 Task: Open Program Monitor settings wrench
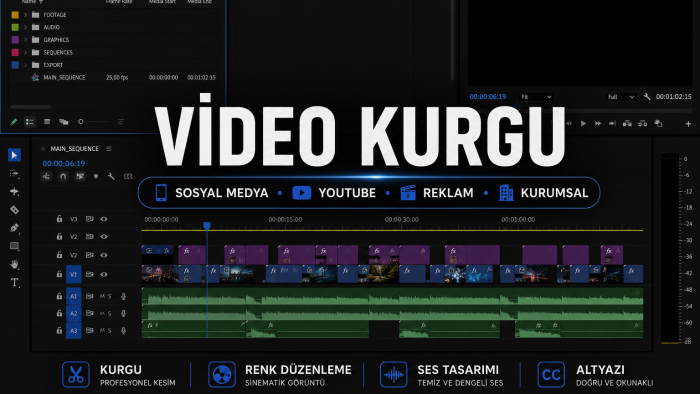[647, 96]
